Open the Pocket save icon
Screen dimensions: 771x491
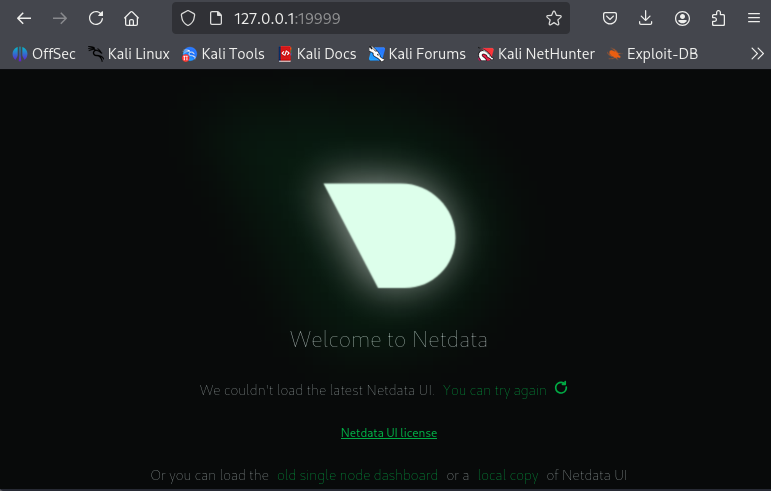pyautogui.click(x=610, y=18)
